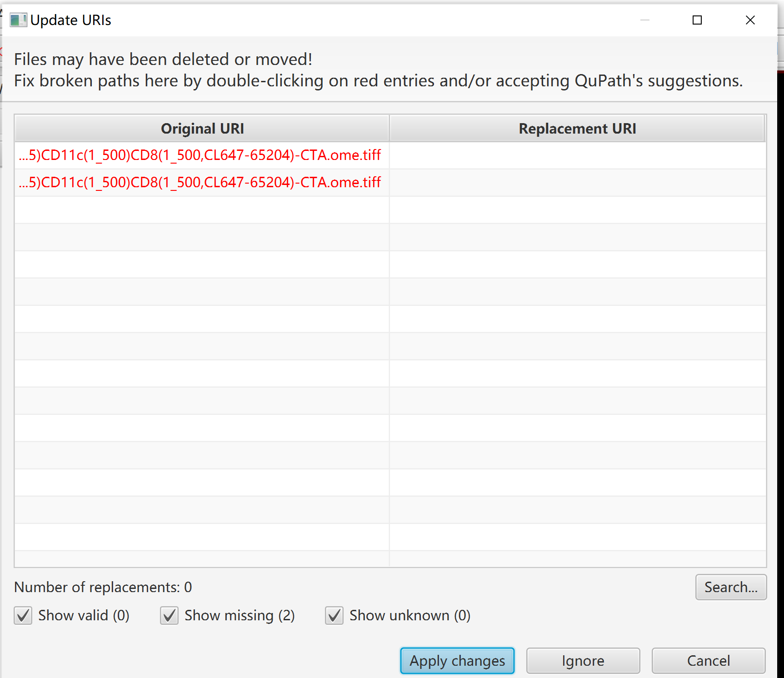
Task: Minimize the Update URIs window
Action: click(x=644, y=20)
